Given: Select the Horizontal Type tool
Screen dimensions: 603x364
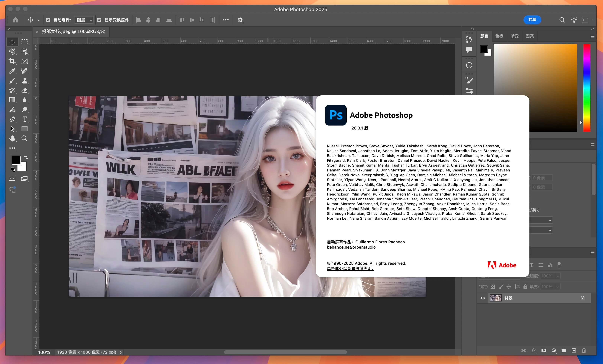Looking at the screenshot, I should (x=25, y=119).
